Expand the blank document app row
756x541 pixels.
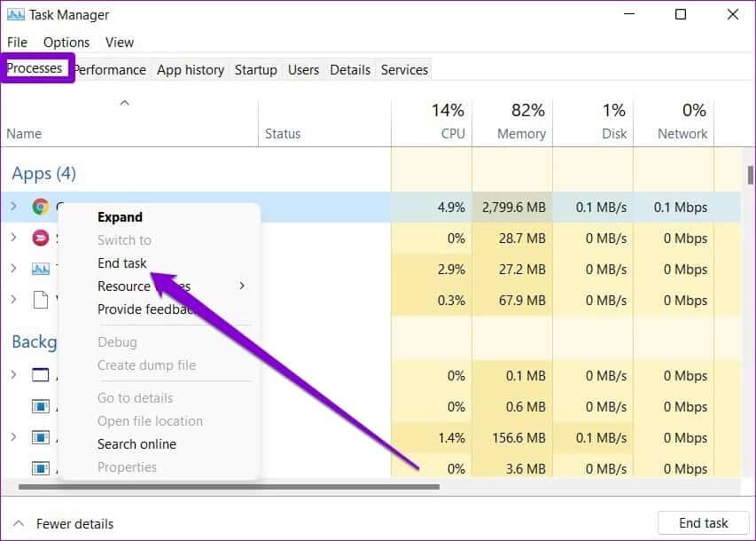click(13, 299)
